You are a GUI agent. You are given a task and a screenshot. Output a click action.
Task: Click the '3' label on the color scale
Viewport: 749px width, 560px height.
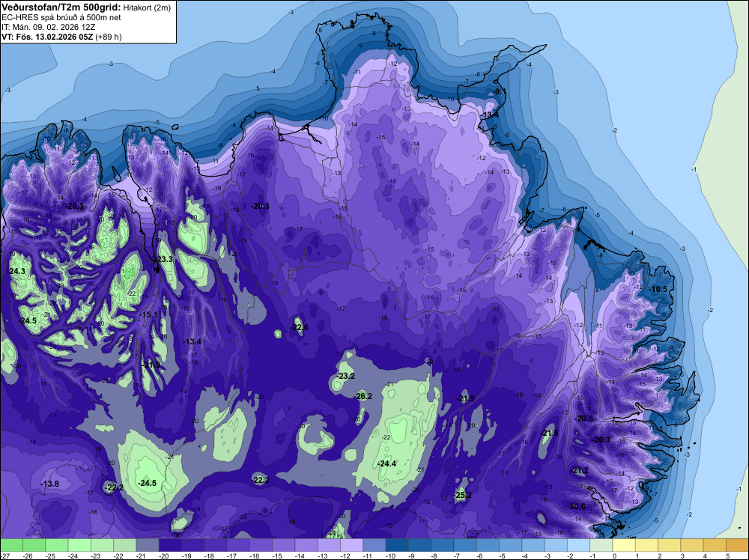[682, 556]
